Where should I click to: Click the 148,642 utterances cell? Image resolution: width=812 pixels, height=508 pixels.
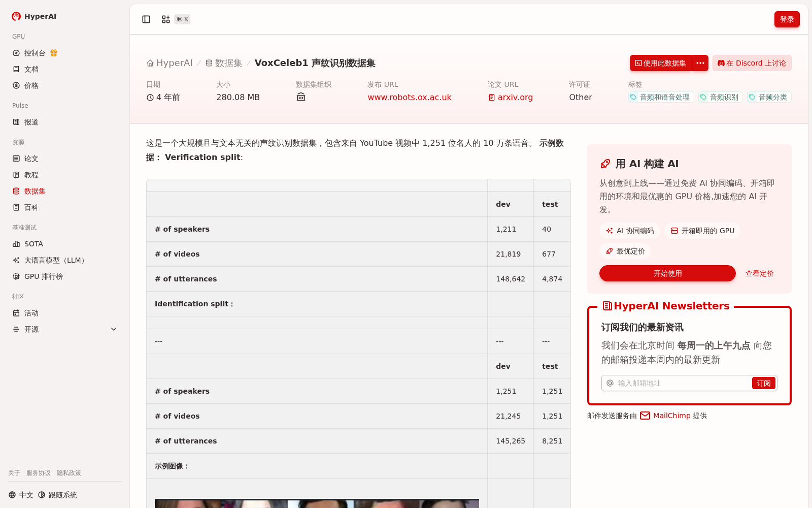click(x=510, y=279)
